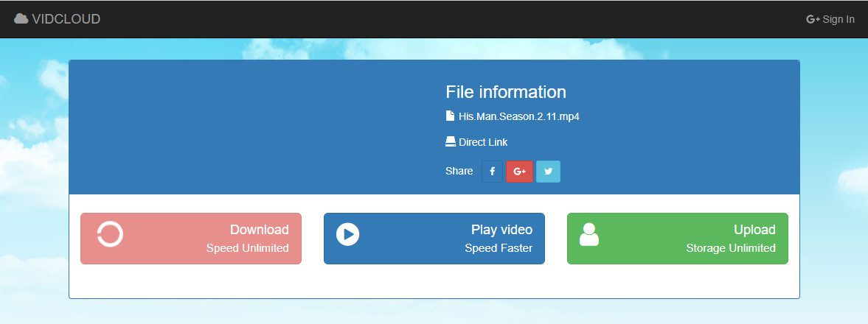The width and height of the screenshot is (868, 324).
Task: Click the Storage Unlimited subtitle
Action: (730, 248)
